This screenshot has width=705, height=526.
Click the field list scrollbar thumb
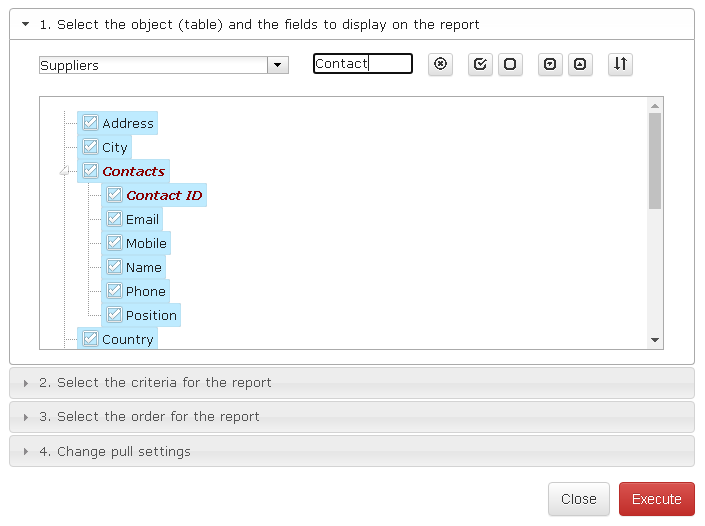tap(655, 161)
